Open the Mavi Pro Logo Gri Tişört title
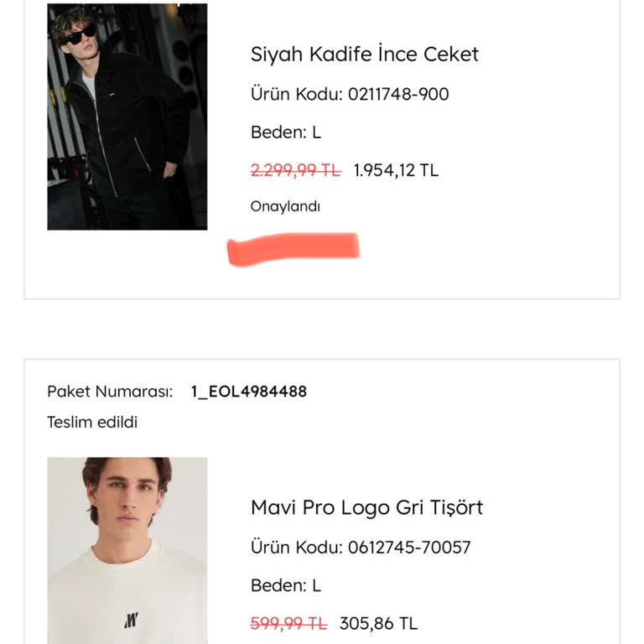 click(x=366, y=507)
